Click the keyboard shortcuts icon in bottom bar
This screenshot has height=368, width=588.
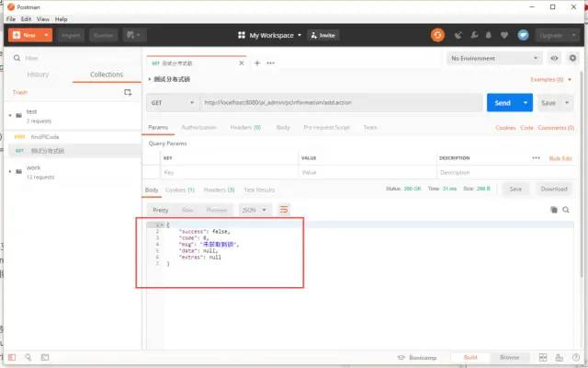(x=560, y=357)
